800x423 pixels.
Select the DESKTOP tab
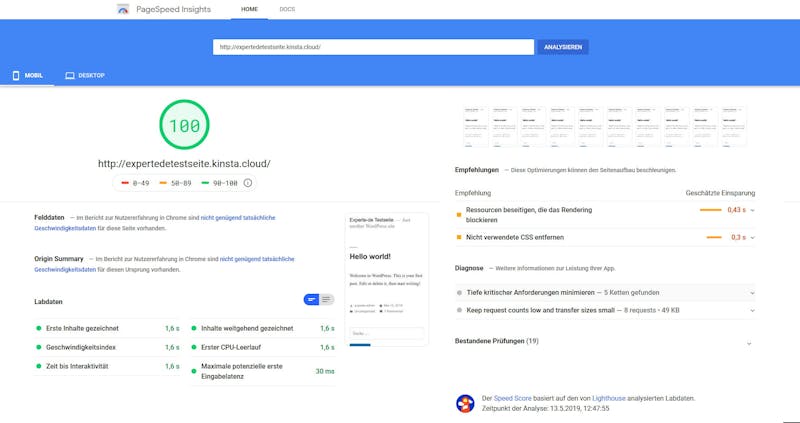(x=85, y=76)
